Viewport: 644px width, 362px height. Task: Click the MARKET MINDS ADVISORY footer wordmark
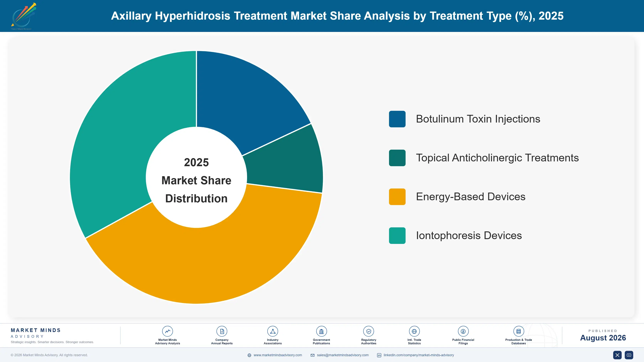tap(36, 333)
